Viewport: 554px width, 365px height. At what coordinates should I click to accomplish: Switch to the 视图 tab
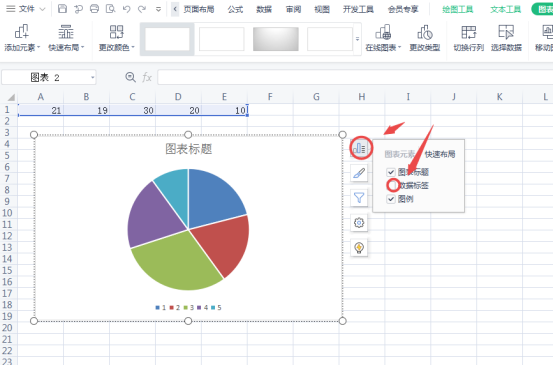point(322,9)
